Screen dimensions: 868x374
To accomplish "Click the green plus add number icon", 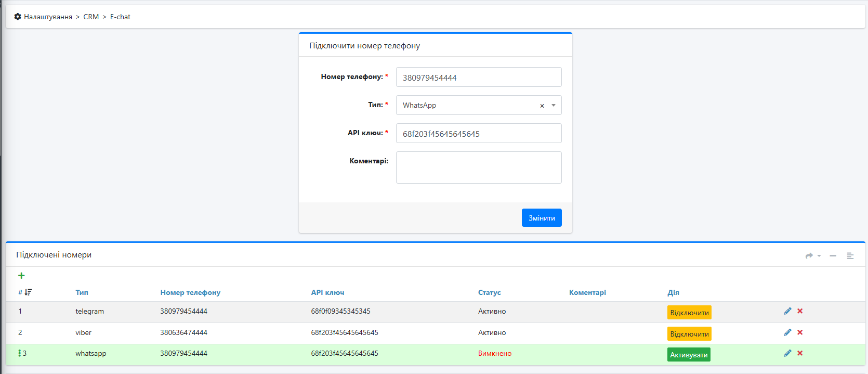I will click(21, 276).
